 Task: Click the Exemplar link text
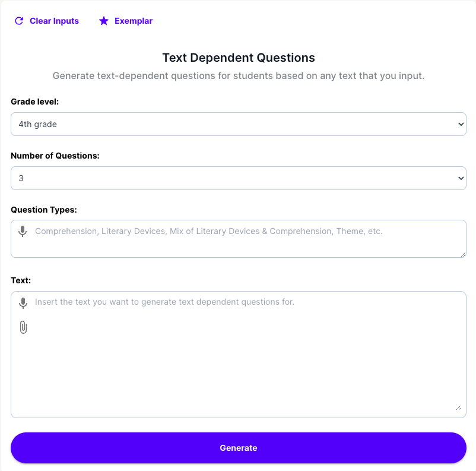(x=134, y=21)
